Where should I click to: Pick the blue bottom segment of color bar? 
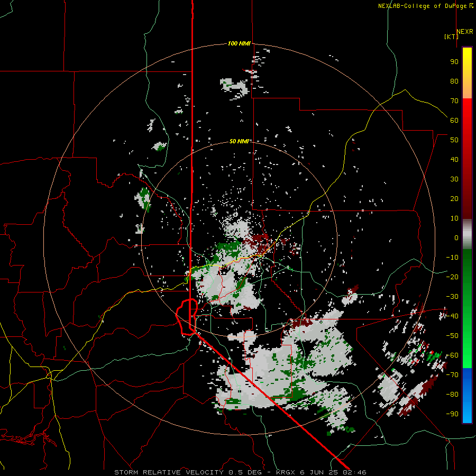point(467,396)
